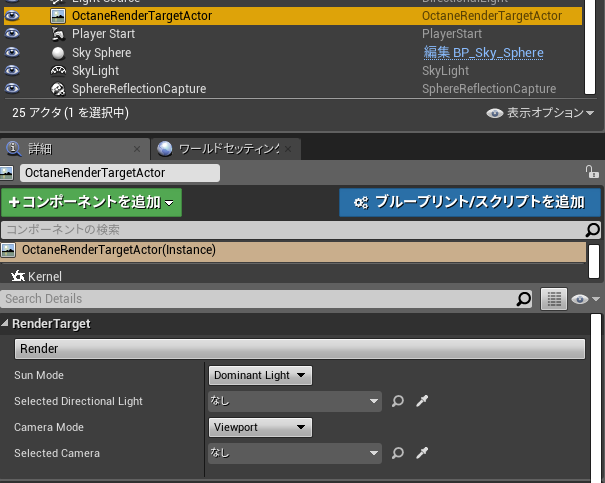Collapse the RenderTarget category
This screenshot has height=483, width=605.
coord(5,323)
